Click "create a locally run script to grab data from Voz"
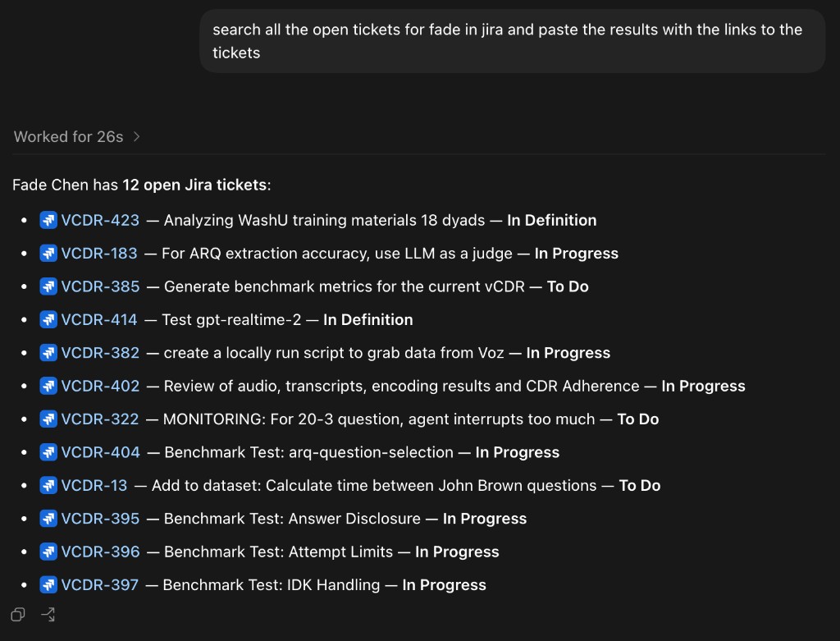Viewport: 840px width, 641px height. coord(334,353)
